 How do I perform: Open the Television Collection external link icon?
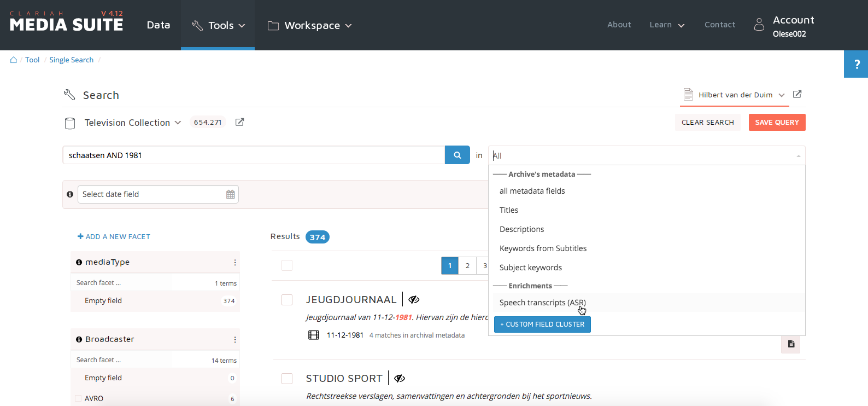[239, 122]
